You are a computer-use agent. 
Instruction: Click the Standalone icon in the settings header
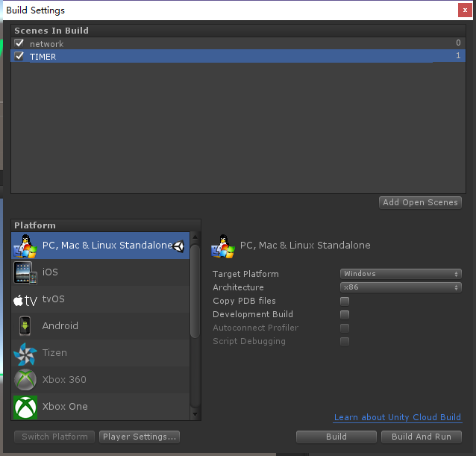point(223,246)
